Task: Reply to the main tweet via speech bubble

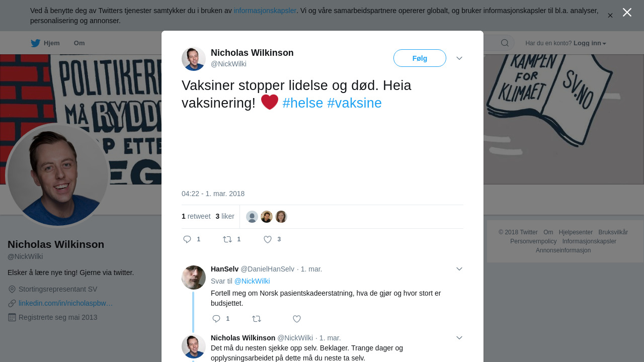Action: click(187, 239)
